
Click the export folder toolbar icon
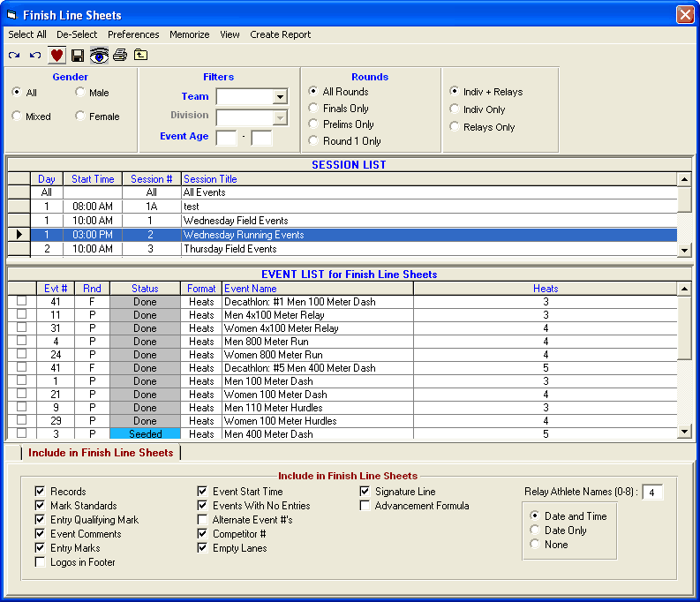point(140,55)
